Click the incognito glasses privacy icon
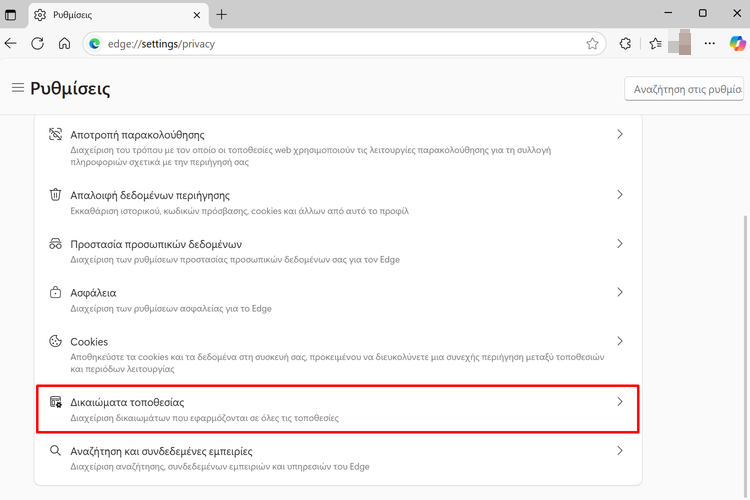The image size is (750, 500). [55, 244]
